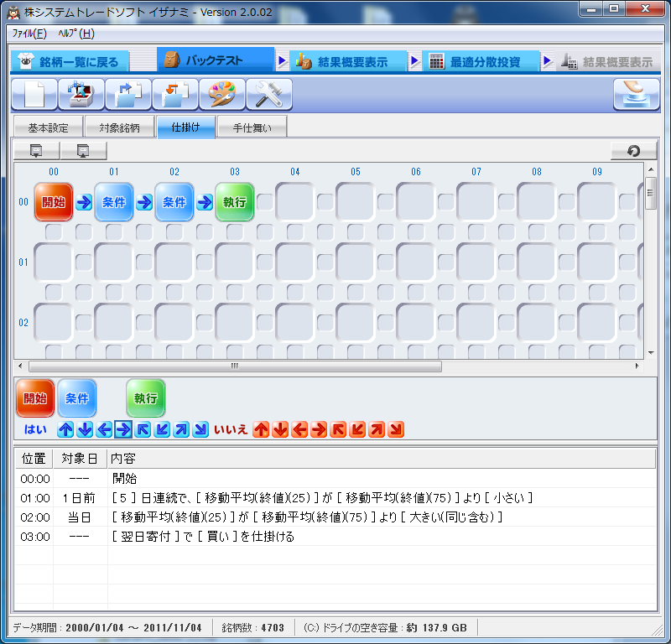The width and height of the screenshot is (671, 644).
Task: Open the treasure box toolbar icon
Action: tap(81, 94)
